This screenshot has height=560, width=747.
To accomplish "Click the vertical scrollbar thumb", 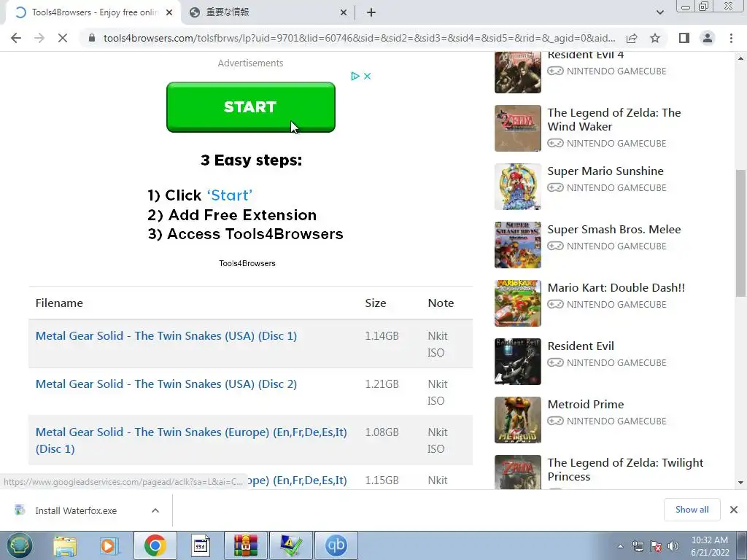I will point(741,233).
